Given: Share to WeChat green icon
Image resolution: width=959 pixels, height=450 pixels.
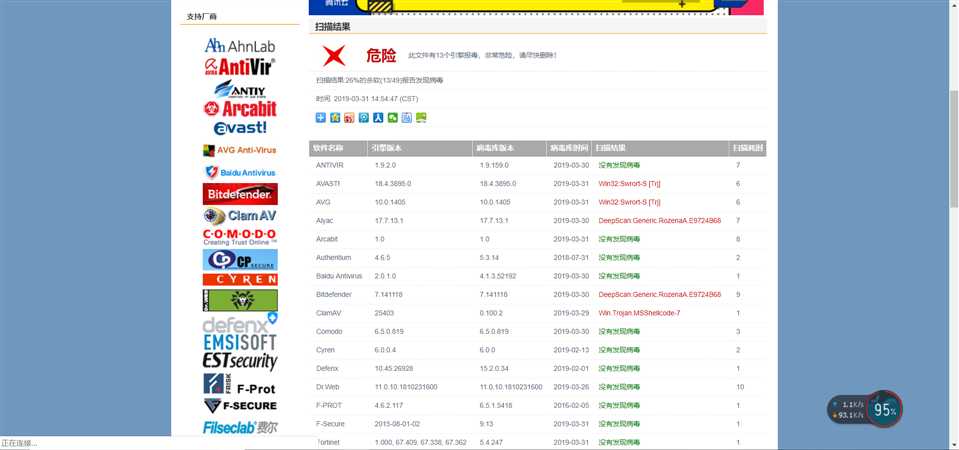Looking at the screenshot, I should pyautogui.click(x=393, y=117).
